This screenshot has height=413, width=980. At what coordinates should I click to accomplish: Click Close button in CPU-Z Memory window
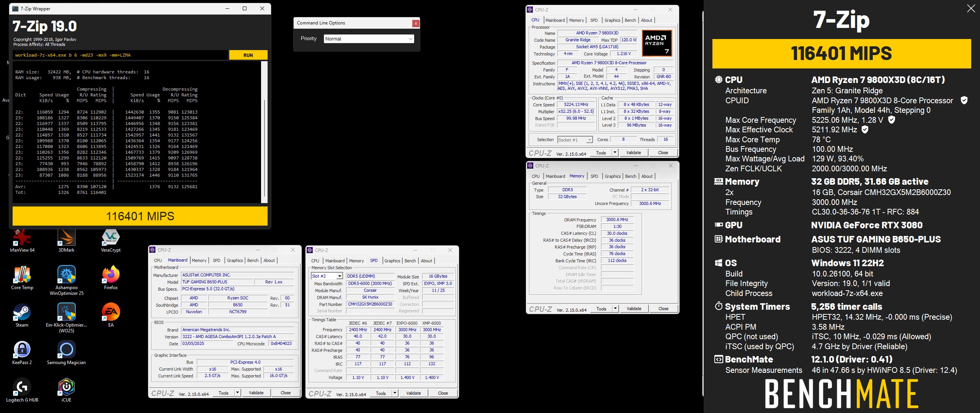(663, 309)
